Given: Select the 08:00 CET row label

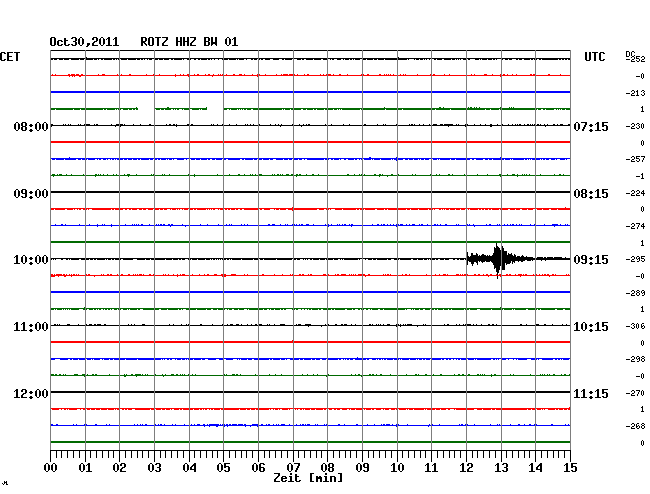Looking at the screenshot, I should point(31,126).
